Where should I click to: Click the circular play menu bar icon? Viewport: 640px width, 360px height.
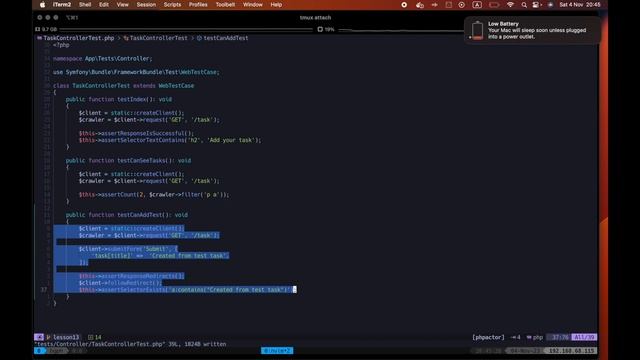click(x=462, y=5)
